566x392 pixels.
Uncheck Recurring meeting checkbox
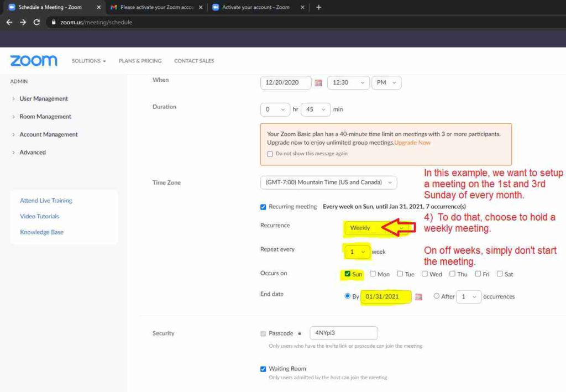pyautogui.click(x=263, y=207)
